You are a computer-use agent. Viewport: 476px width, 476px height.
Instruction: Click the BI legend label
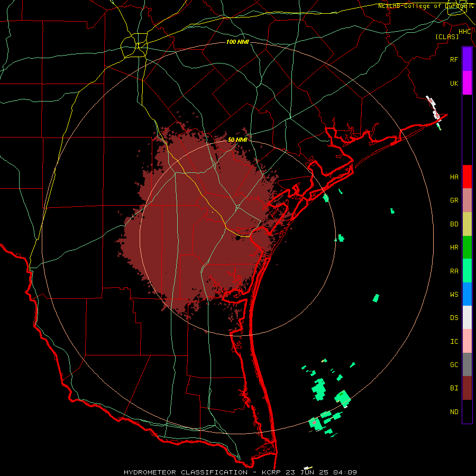(x=454, y=388)
